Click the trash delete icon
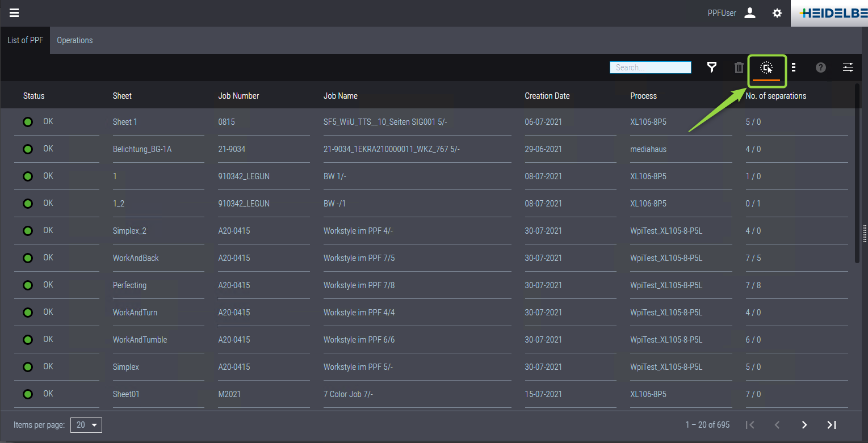This screenshot has width=868, height=443. (x=739, y=67)
